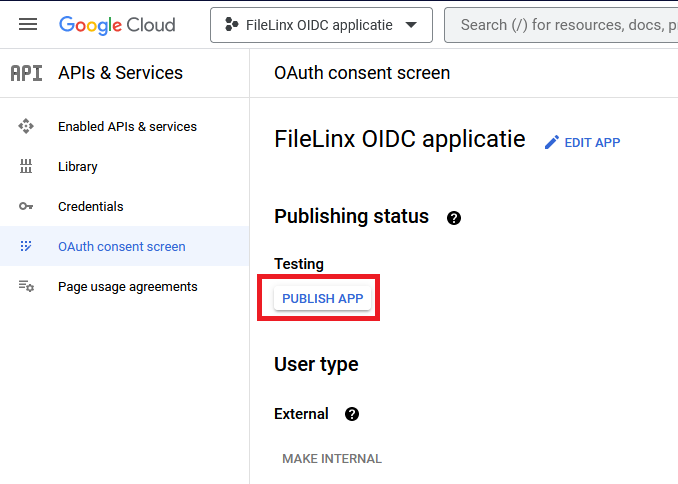Open the Credentials page

(x=125, y=206)
